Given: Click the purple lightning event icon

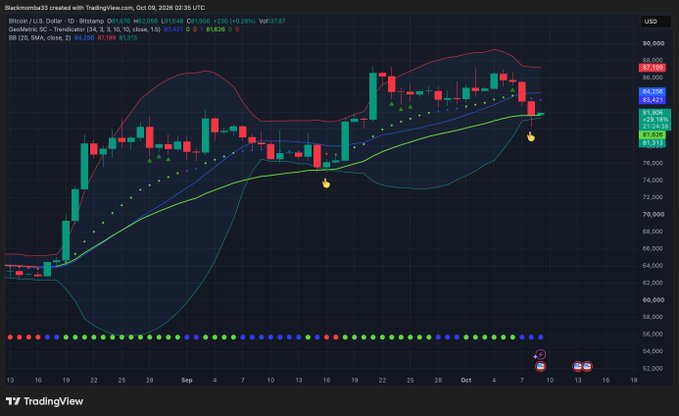Looking at the screenshot, I should [x=540, y=355].
